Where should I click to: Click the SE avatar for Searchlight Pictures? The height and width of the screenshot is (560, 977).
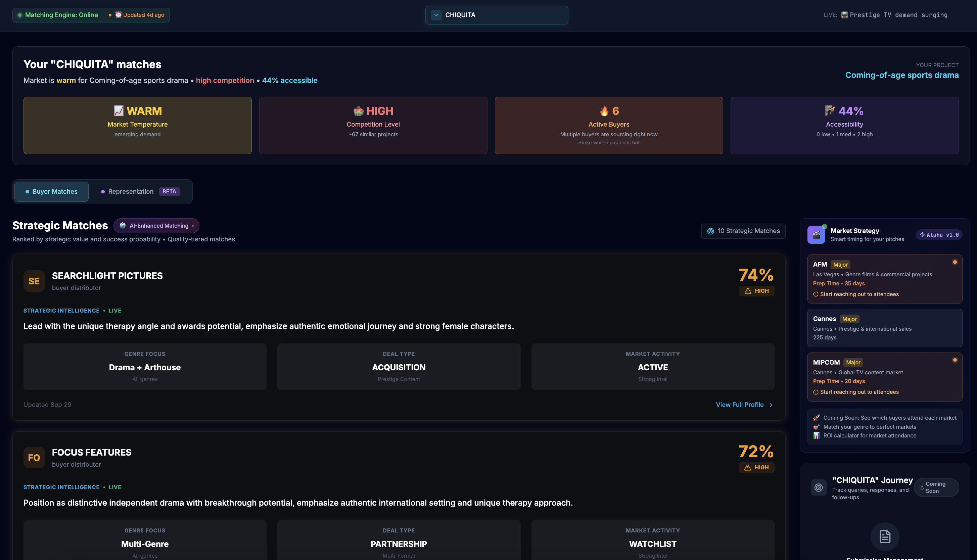coord(34,281)
